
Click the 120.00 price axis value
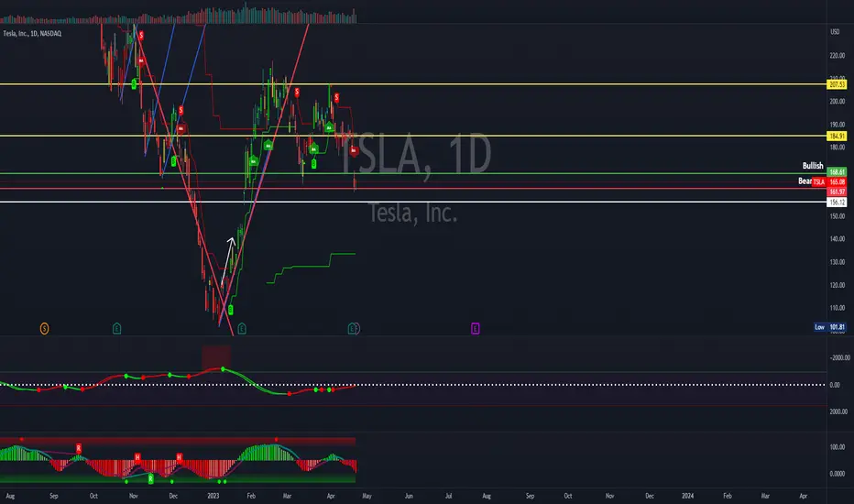(838, 285)
